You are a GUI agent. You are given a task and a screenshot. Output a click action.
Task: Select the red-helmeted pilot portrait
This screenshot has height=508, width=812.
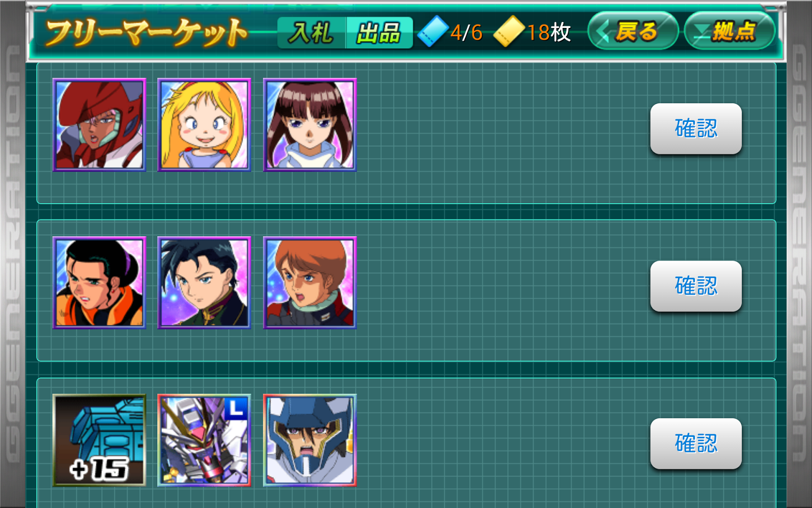[x=99, y=124]
